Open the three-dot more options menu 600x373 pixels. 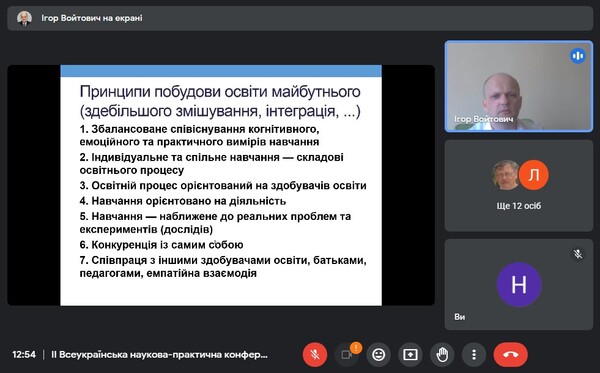click(x=474, y=355)
